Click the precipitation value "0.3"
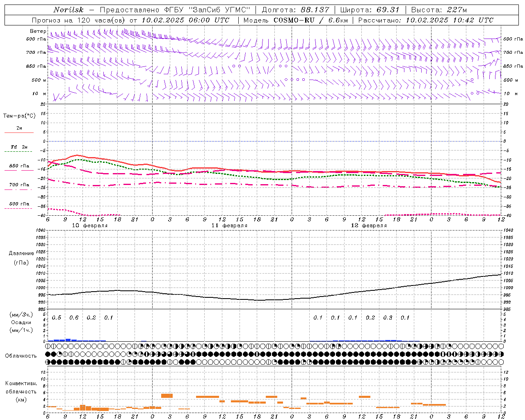 point(388,318)
